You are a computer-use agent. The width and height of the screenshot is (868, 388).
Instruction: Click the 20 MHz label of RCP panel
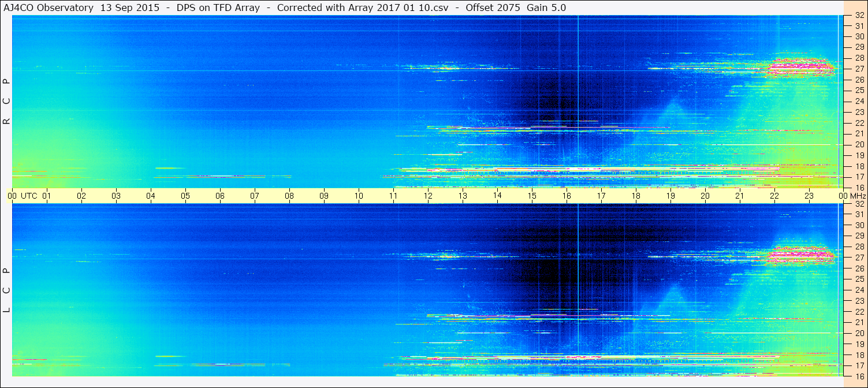coord(859,144)
